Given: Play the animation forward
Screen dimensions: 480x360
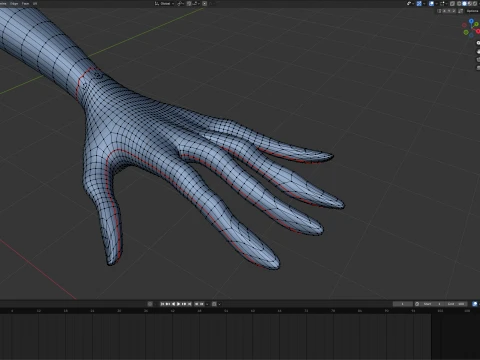Looking at the screenshot, I should pyautogui.click(x=179, y=304).
